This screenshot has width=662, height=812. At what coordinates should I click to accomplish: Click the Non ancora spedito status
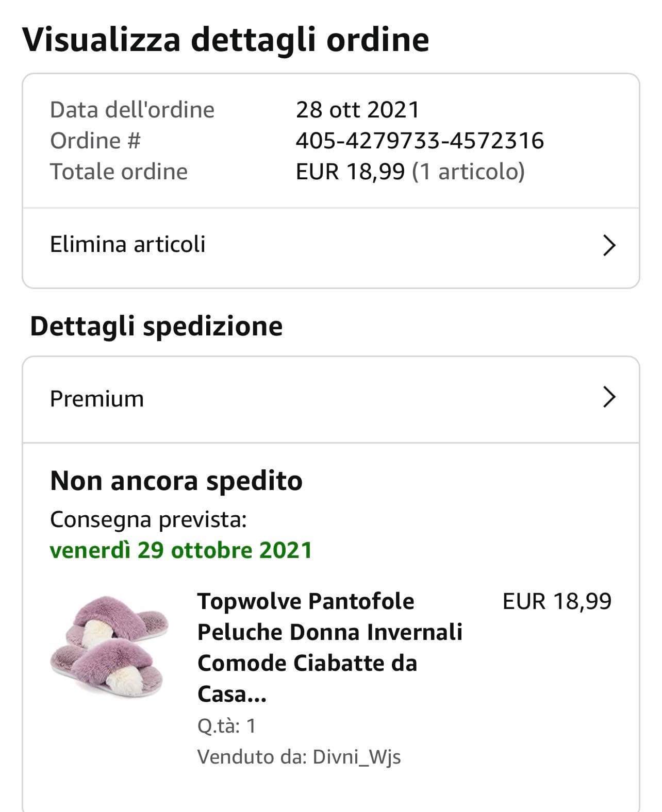click(176, 481)
